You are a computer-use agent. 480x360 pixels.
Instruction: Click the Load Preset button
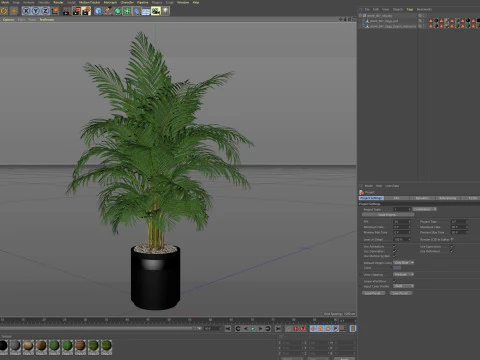(x=373, y=293)
